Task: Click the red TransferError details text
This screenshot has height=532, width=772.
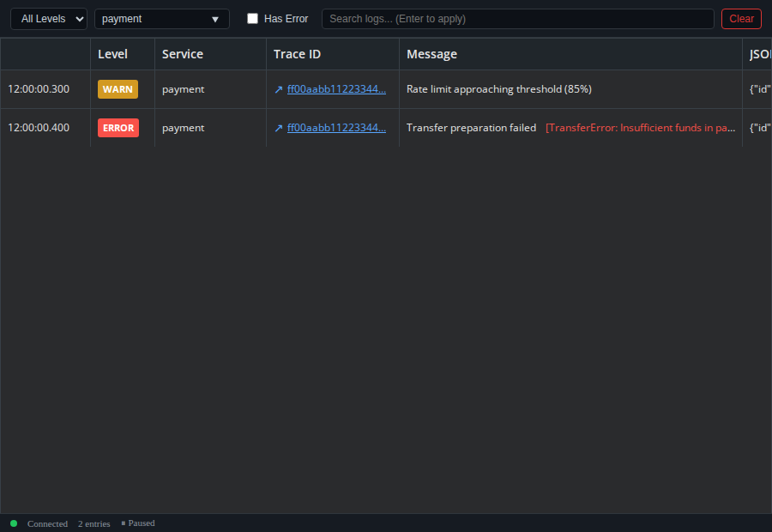Action: point(640,128)
